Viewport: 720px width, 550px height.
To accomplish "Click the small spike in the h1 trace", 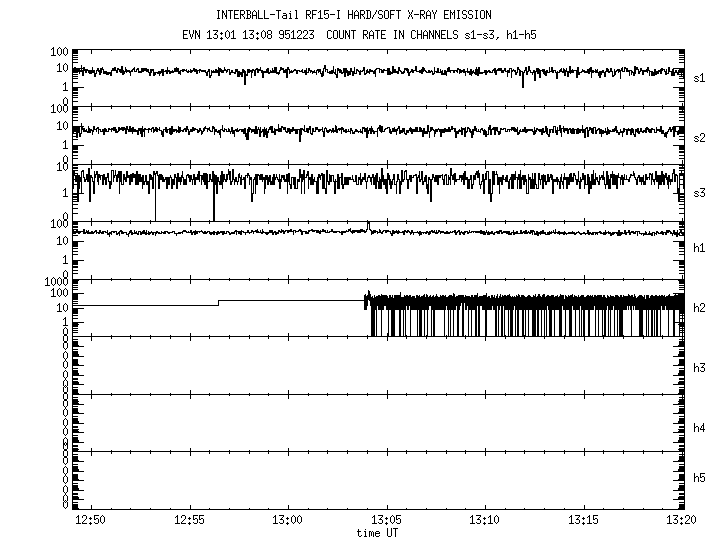I will (x=368, y=225).
